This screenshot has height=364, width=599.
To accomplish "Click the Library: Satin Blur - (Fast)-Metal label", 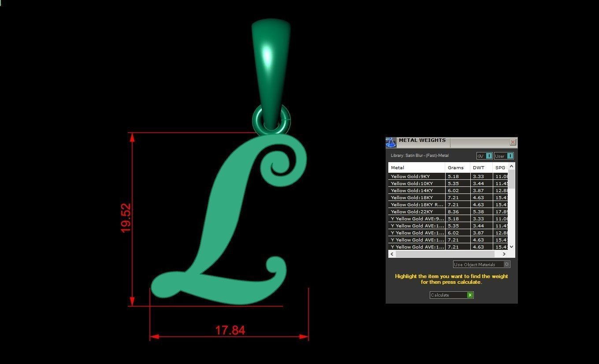I will pos(420,156).
